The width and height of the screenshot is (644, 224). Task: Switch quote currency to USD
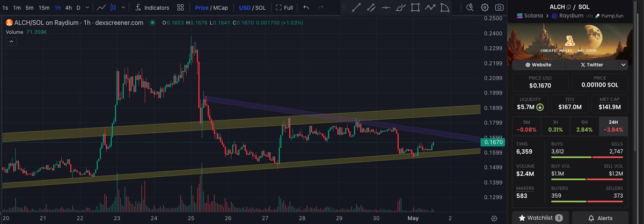click(245, 8)
